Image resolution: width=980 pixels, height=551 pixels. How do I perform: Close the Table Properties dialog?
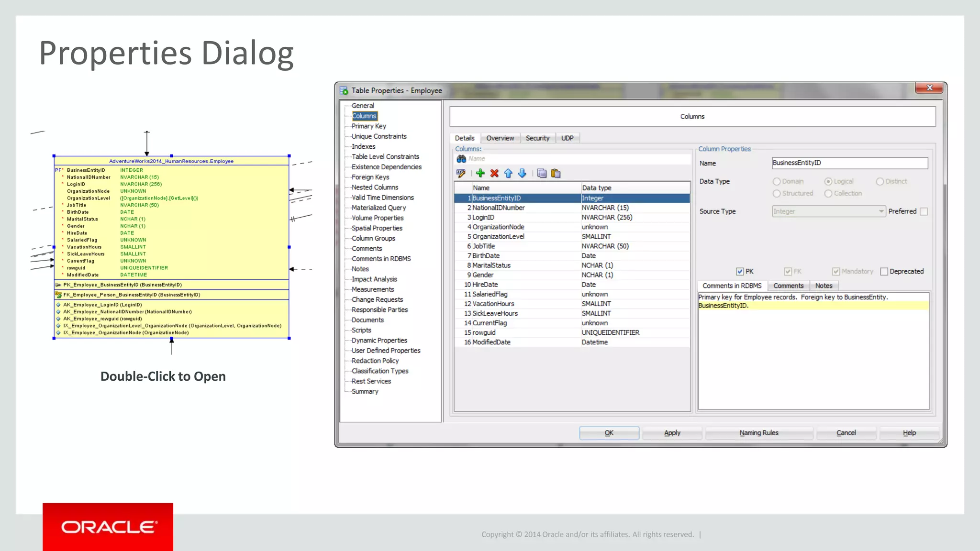point(929,88)
